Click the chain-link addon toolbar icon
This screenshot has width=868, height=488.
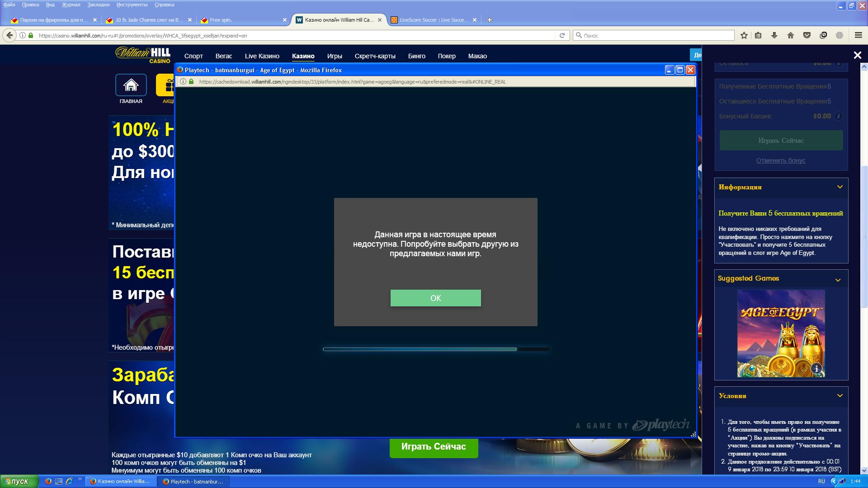click(x=823, y=35)
